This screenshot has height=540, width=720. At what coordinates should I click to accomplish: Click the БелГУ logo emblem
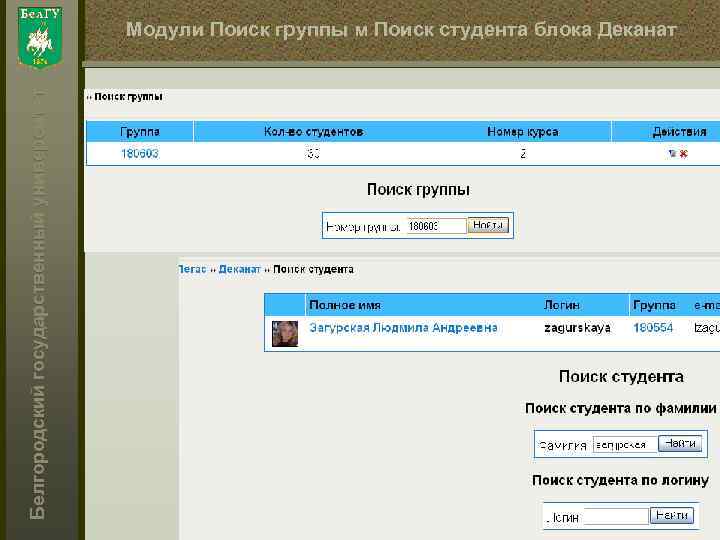[39, 37]
